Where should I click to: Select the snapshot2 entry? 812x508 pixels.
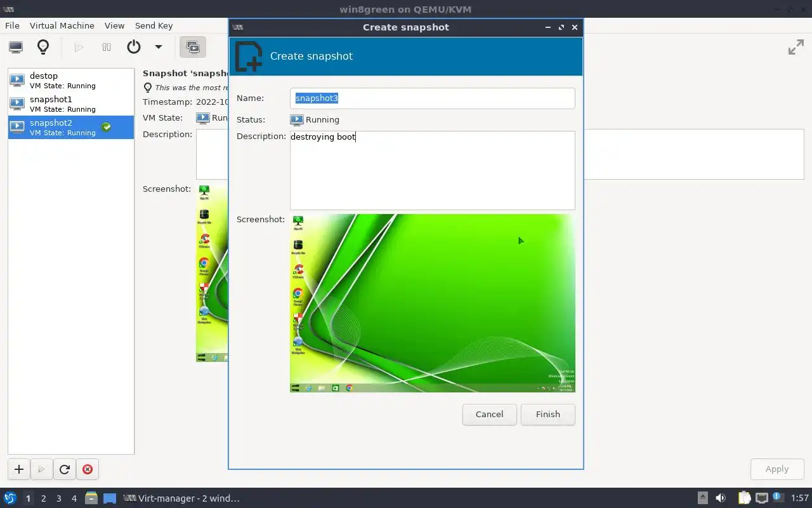click(x=71, y=127)
